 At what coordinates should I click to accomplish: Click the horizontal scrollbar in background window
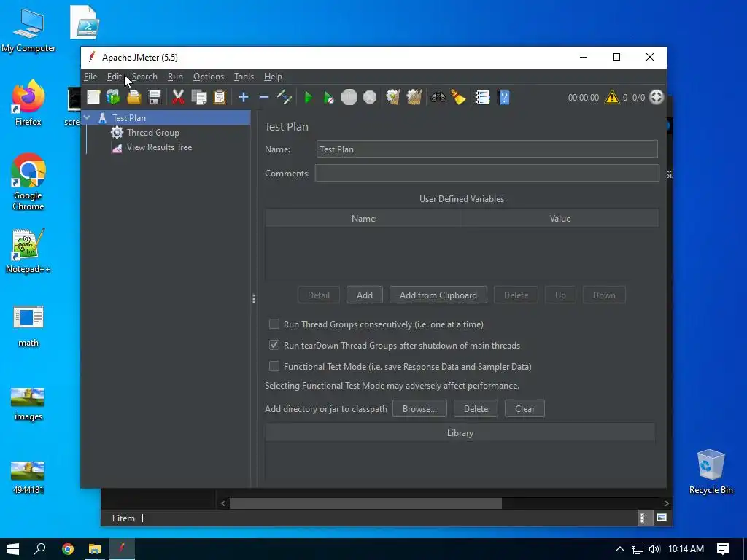[365, 503]
